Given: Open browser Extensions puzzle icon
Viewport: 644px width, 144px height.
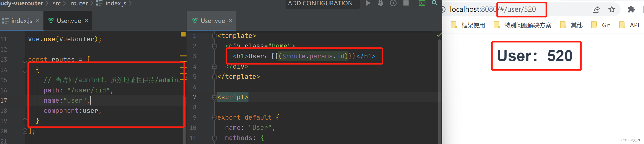Looking at the screenshot, I should 631,9.
